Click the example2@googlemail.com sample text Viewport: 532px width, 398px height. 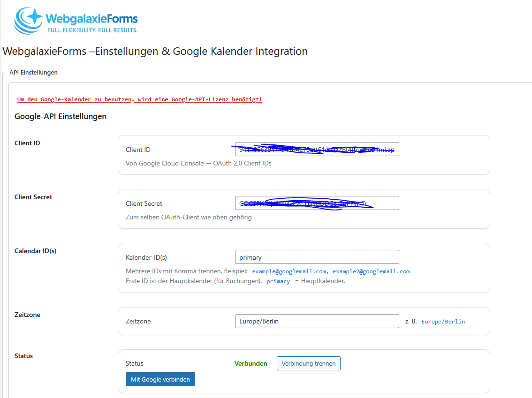click(371, 271)
